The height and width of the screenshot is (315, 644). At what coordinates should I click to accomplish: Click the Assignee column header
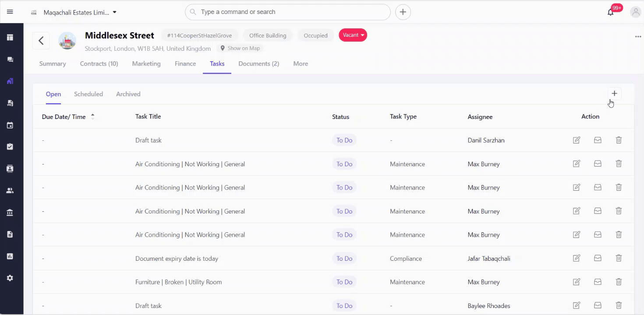pos(480,117)
